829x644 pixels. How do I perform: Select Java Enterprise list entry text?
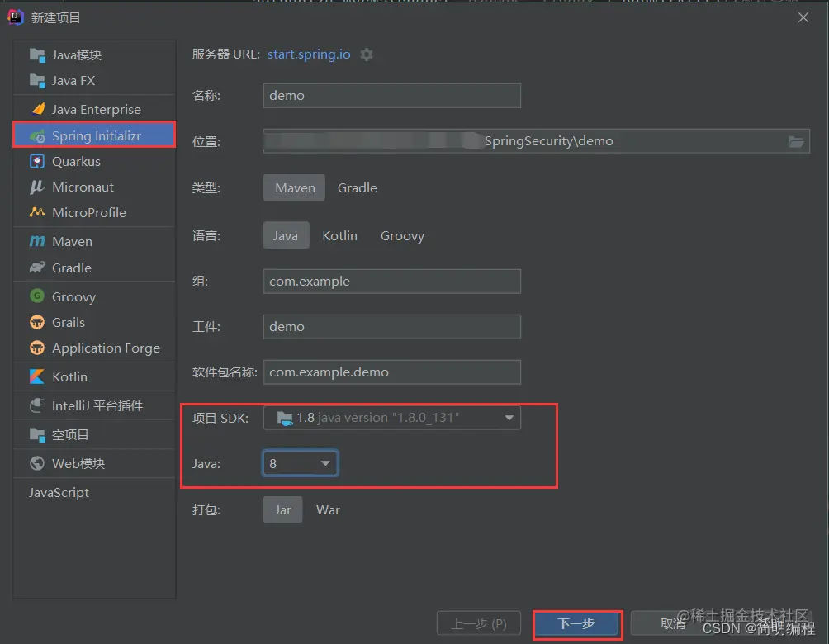click(97, 110)
